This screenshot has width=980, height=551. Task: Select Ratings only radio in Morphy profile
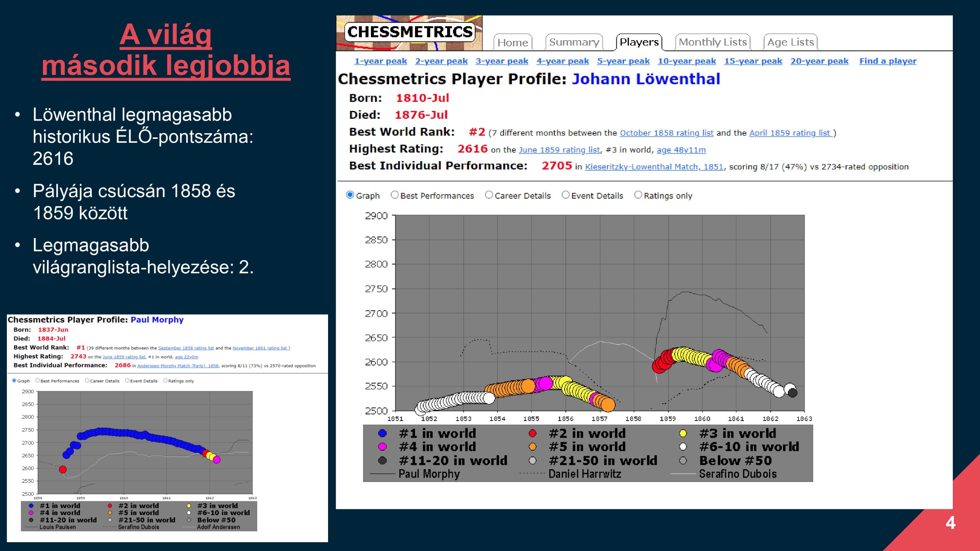(x=165, y=381)
